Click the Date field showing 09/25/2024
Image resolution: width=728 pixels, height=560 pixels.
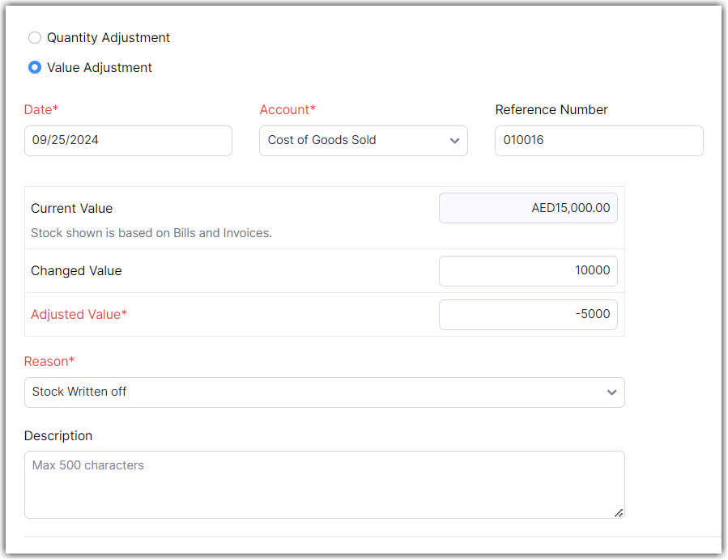128,141
